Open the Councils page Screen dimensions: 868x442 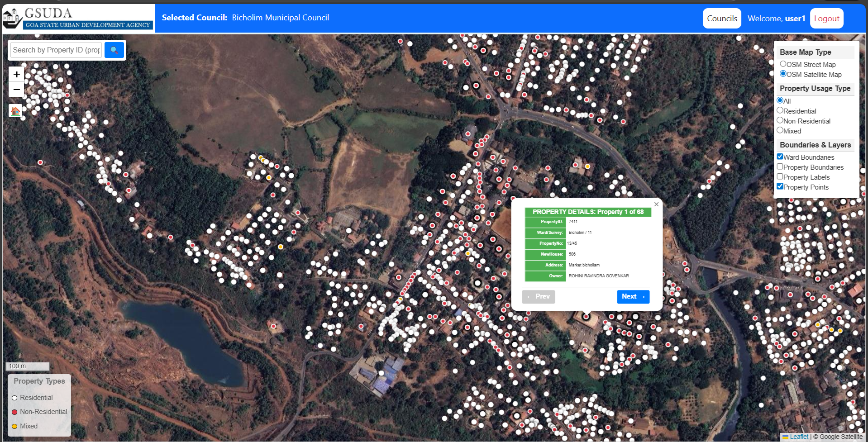722,19
